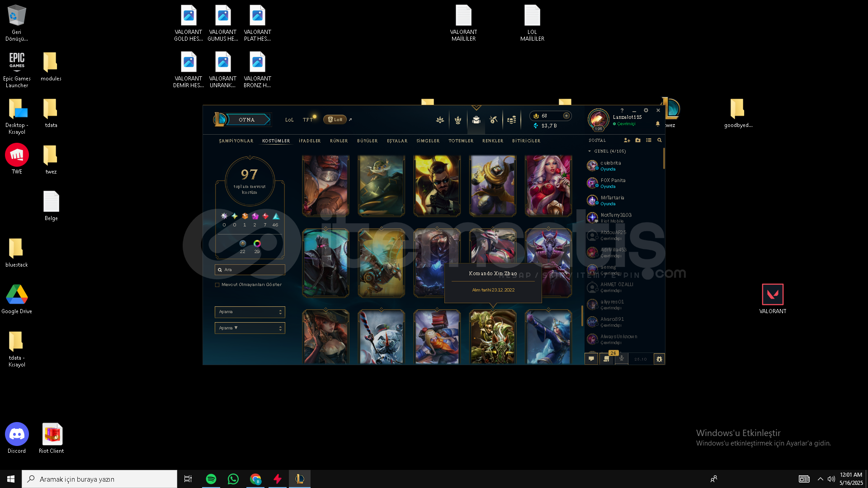
Task: Click the friends list scrollbar
Action: point(664,158)
